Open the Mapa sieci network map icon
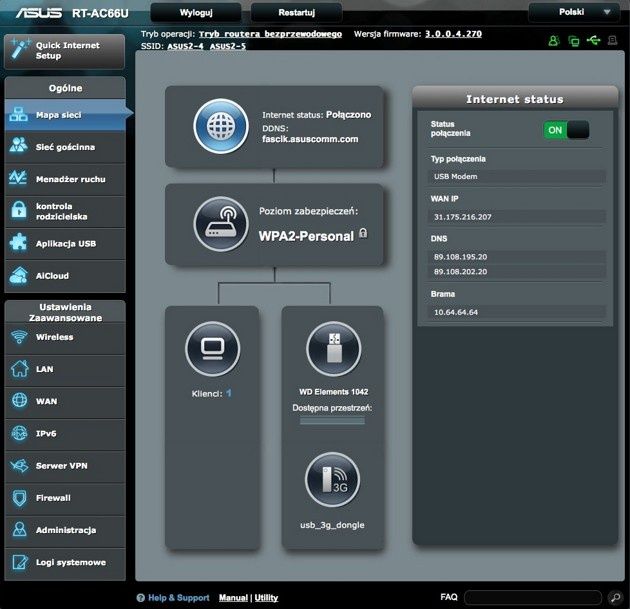The width and height of the screenshot is (630, 609). pyautogui.click(x=18, y=114)
